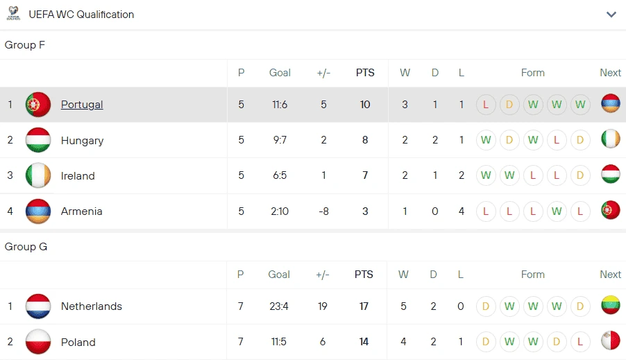Click Portugal's flag icon in Group F
The height and width of the screenshot is (364, 626).
click(37, 105)
